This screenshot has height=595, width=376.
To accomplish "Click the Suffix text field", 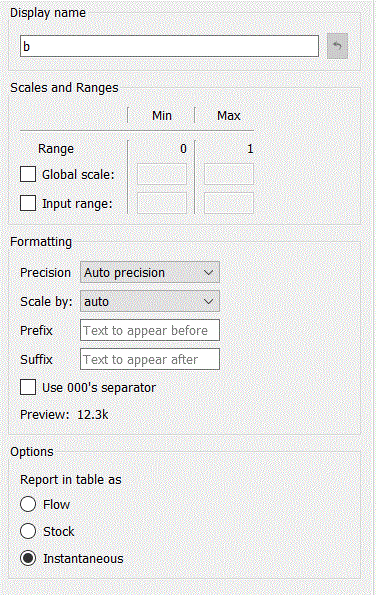I will (149, 359).
